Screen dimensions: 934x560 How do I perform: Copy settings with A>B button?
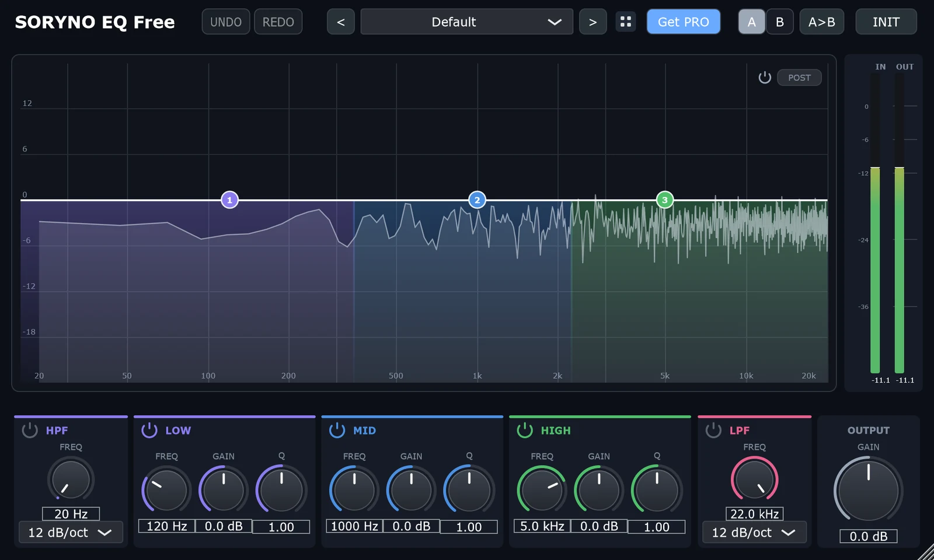pos(821,22)
